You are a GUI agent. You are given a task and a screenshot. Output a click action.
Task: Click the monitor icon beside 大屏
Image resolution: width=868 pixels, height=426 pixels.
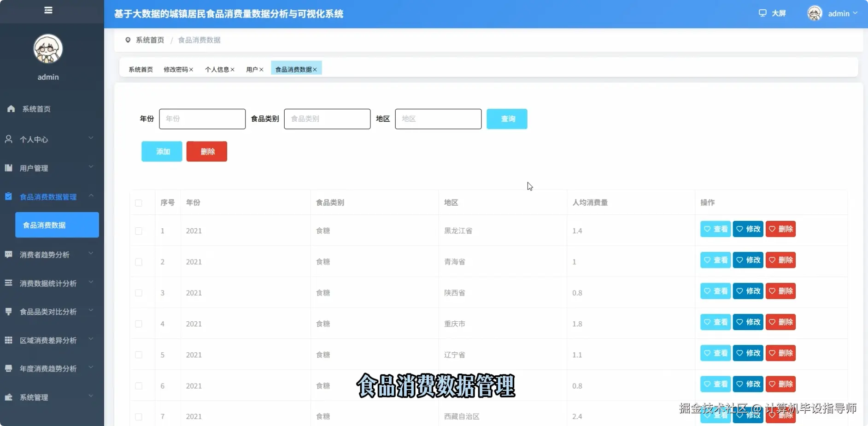click(x=762, y=13)
